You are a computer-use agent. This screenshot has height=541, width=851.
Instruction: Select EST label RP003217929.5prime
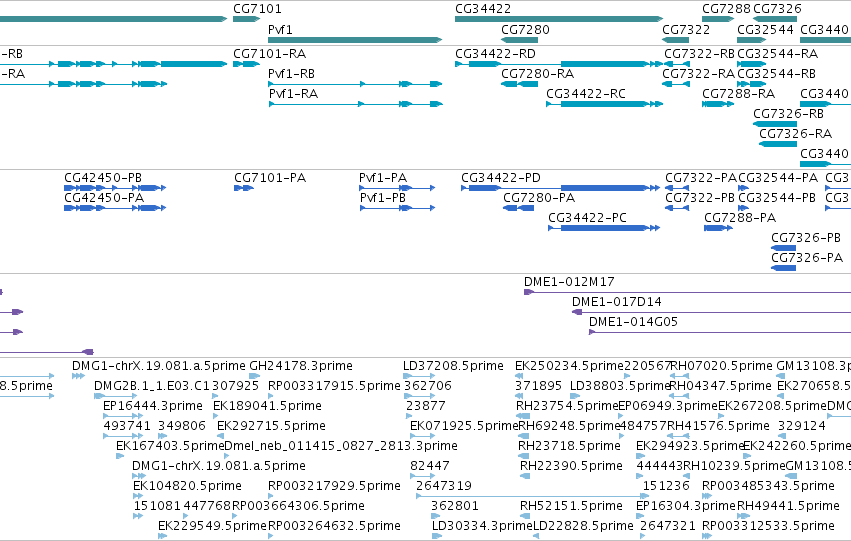334,487
